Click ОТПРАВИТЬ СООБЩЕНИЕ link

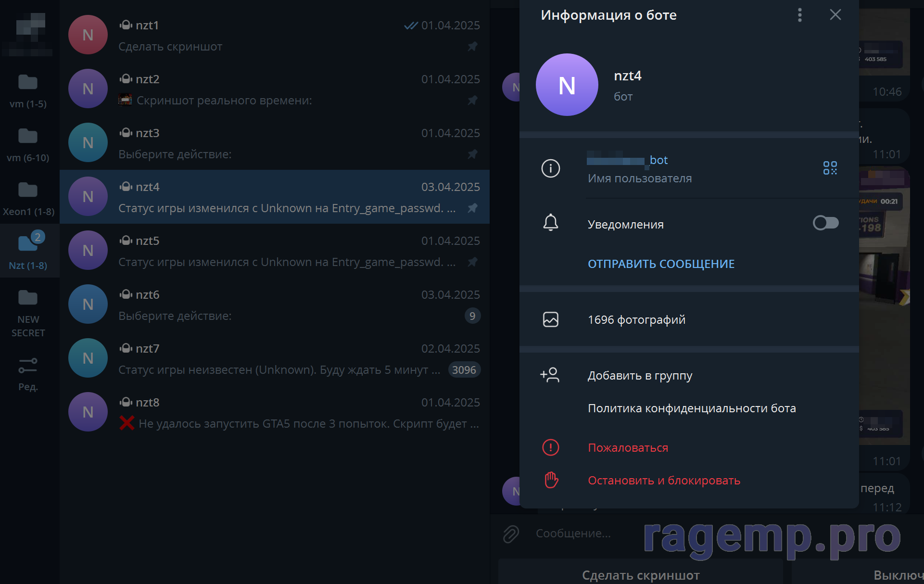point(661,264)
